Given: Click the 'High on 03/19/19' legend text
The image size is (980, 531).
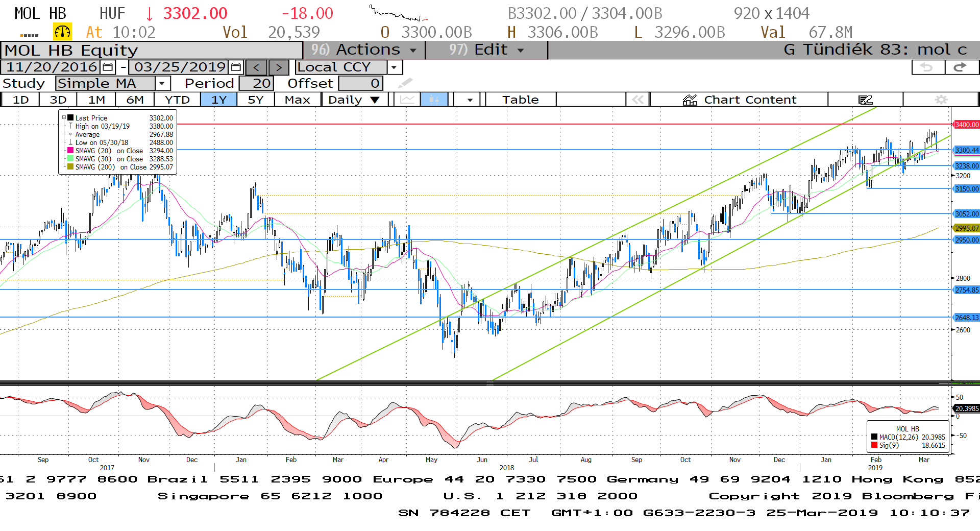Looking at the screenshot, I should pos(103,126).
